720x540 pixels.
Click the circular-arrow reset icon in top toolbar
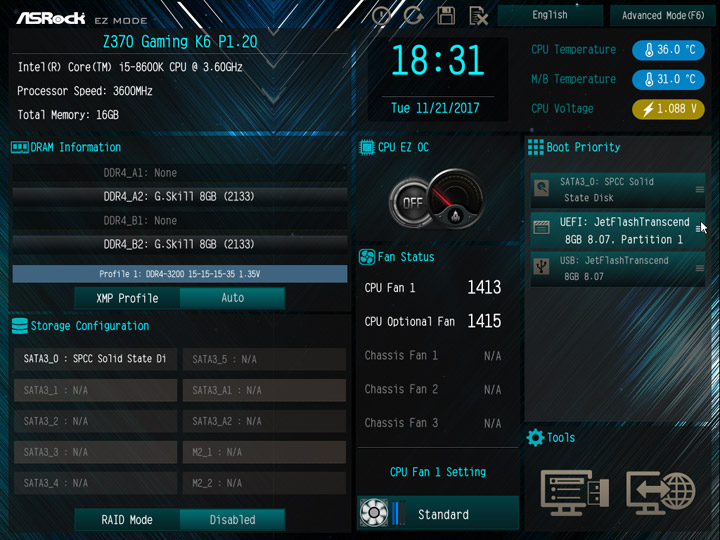[414, 16]
